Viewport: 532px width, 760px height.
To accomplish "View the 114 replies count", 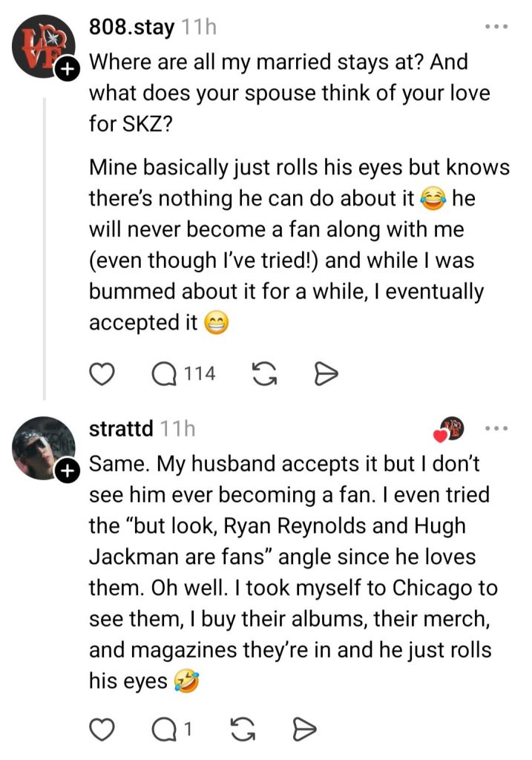I will [199, 374].
